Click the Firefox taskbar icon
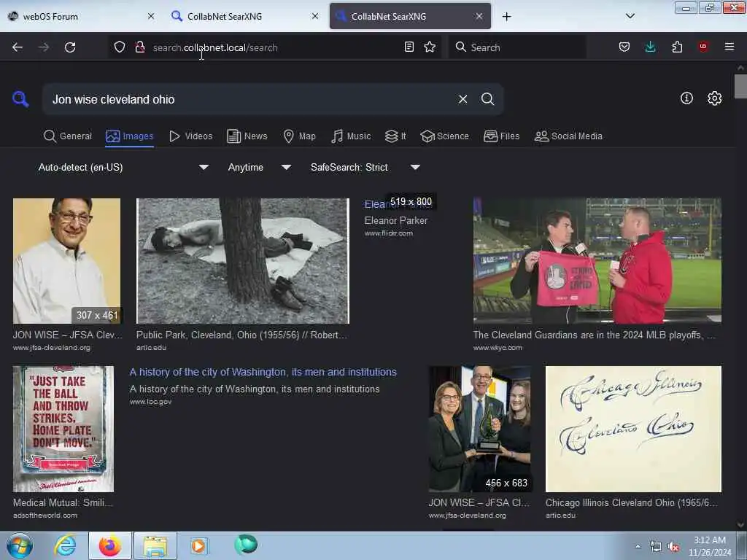Image resolution: width=747 pixels, height=560 pixels. pos(110,545)
